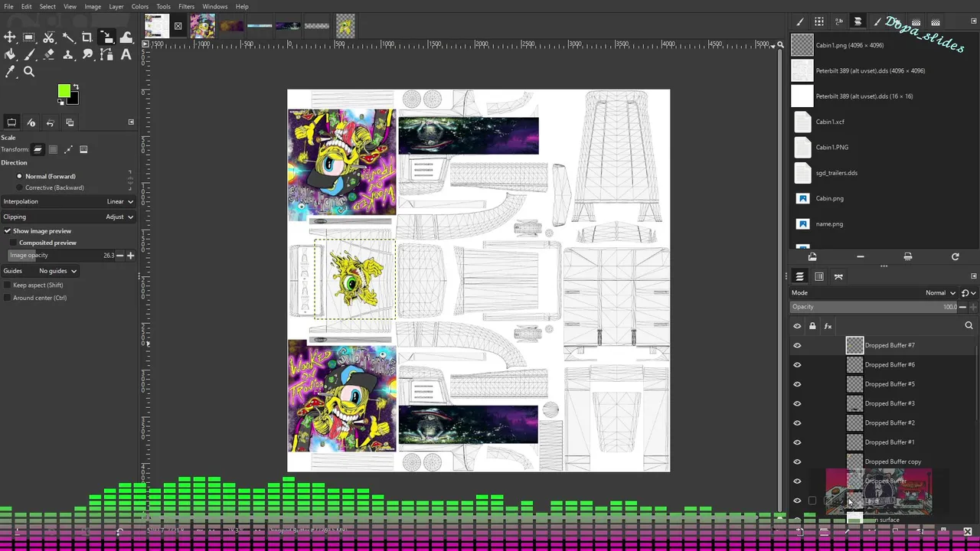This screenshot has width=980, height=551.
Task: Swap foreground and background colors
Action: (x=76, y=87)
